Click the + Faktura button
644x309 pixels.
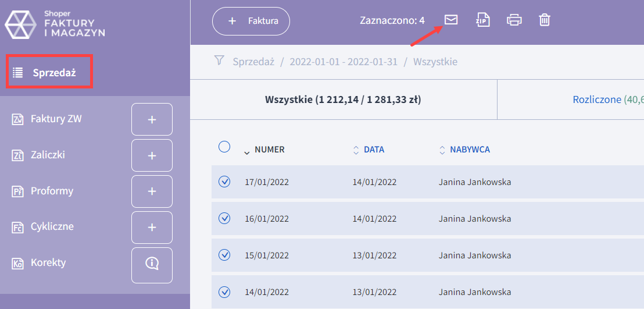click(251, 21)
